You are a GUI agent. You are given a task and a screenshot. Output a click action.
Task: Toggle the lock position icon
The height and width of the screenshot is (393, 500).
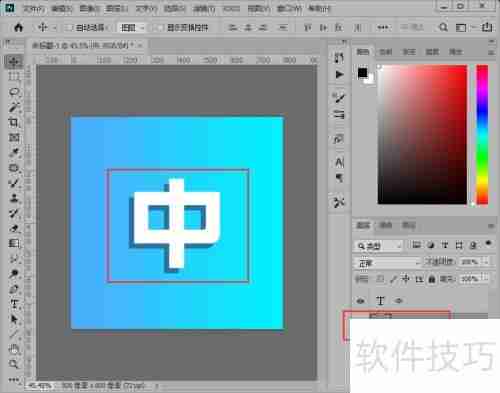[406, 279]
